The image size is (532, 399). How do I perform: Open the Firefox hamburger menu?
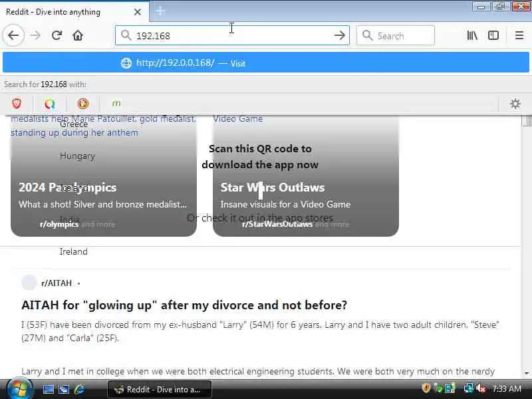click(x=519, y=35)
